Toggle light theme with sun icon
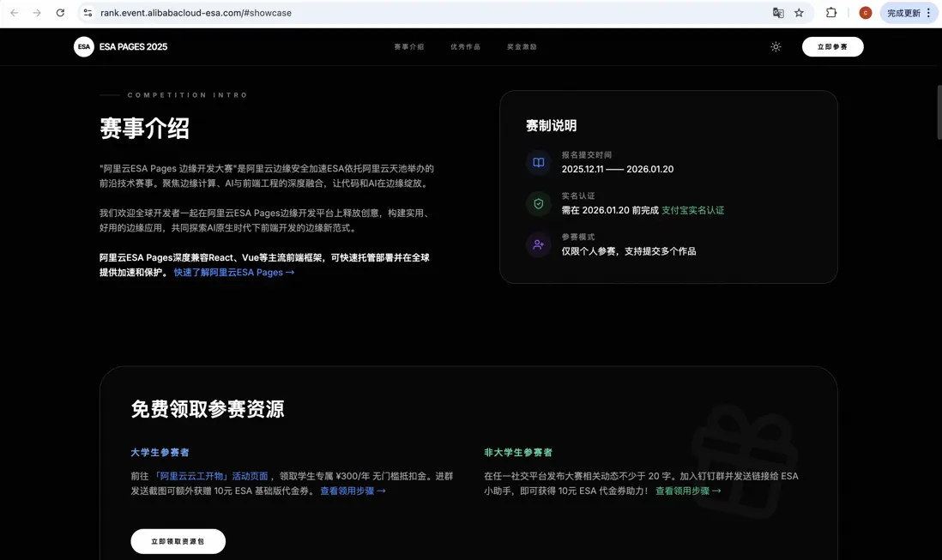 (x=776, y=47)
